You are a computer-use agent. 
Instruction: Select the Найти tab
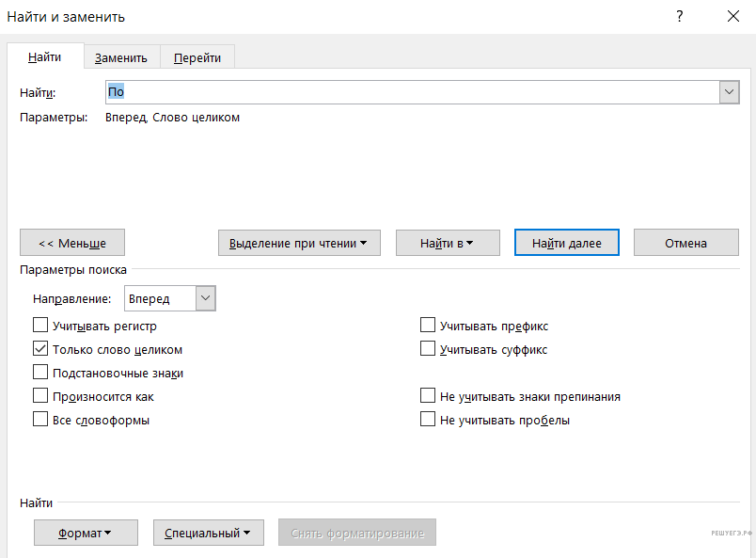coord(44,57)
